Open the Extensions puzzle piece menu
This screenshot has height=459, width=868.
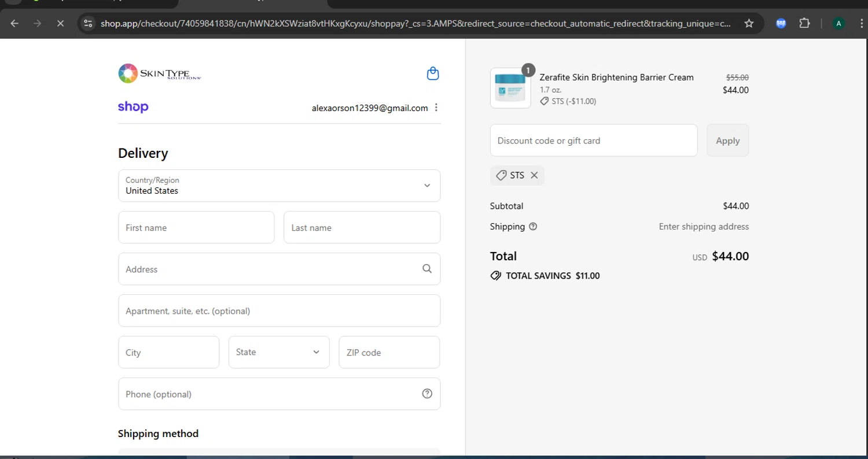[804, 24]
